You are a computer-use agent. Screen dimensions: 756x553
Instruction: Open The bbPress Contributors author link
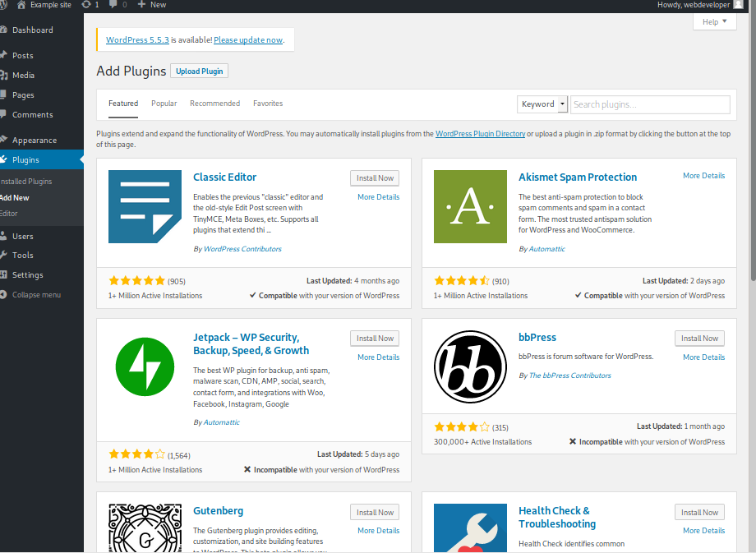pyautogui.click(x=570, y=375)
